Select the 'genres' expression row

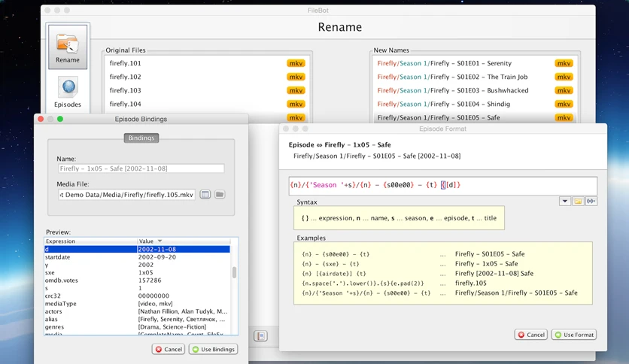pyautogui.click(x=137, y=326)
